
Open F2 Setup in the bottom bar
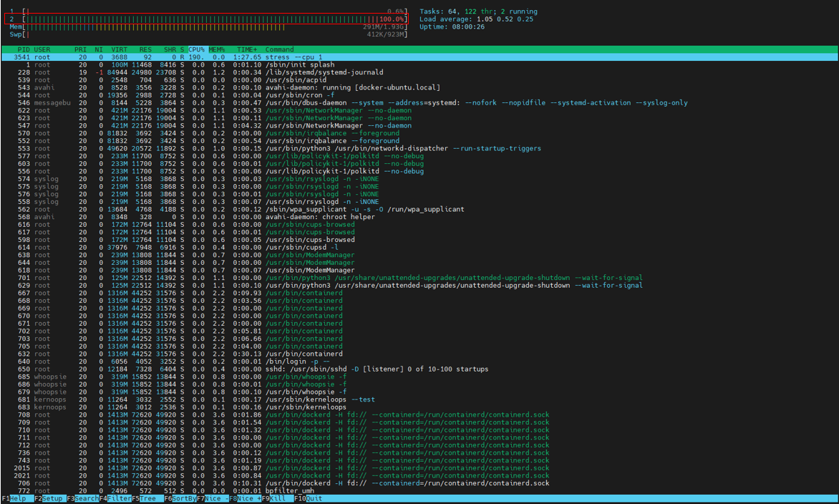click(x=50, y=498)
